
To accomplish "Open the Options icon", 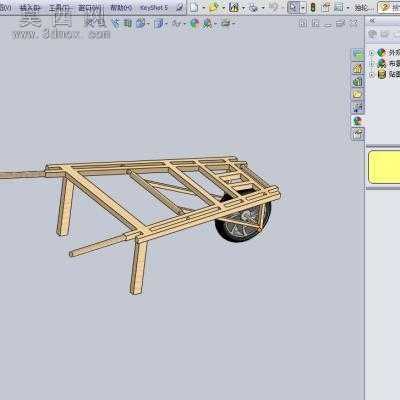I will [339, 7].
